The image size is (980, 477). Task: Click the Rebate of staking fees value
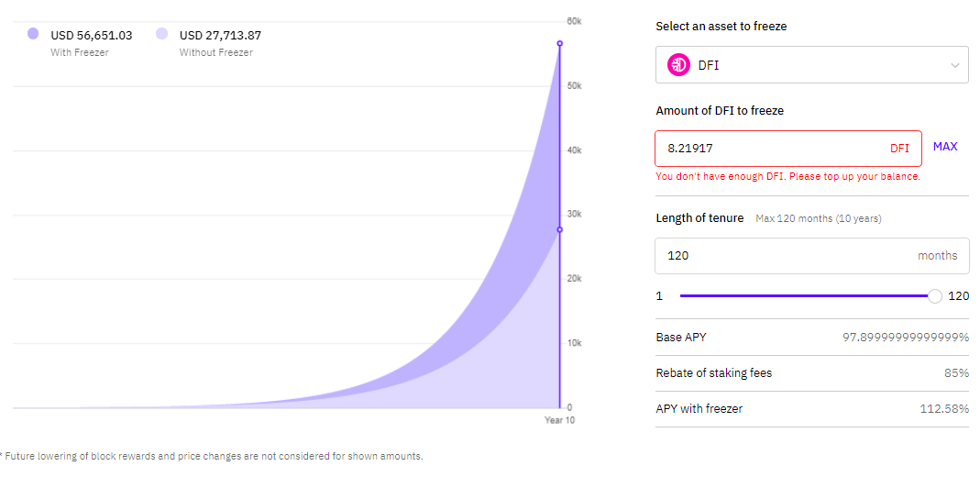(956, 373)
